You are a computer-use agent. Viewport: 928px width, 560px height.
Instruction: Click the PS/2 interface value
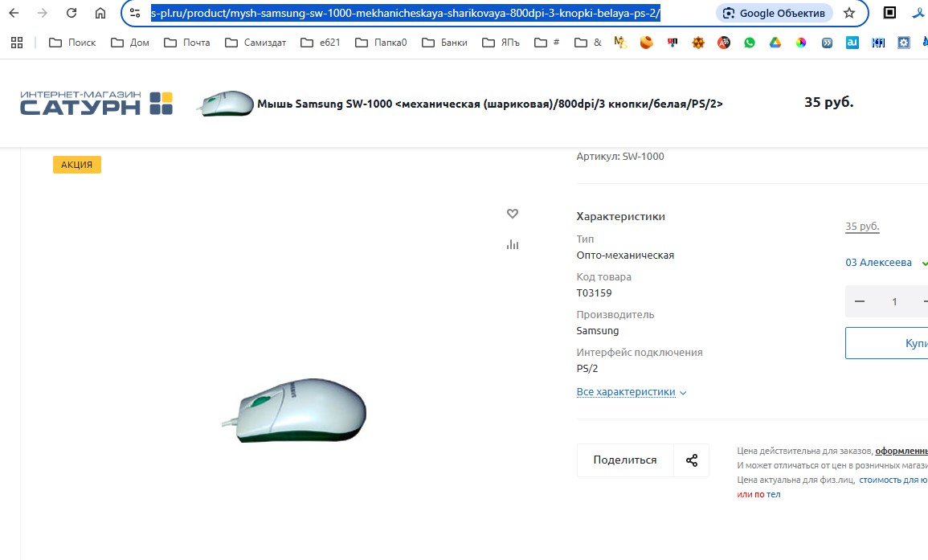click(x=587, y=368)
